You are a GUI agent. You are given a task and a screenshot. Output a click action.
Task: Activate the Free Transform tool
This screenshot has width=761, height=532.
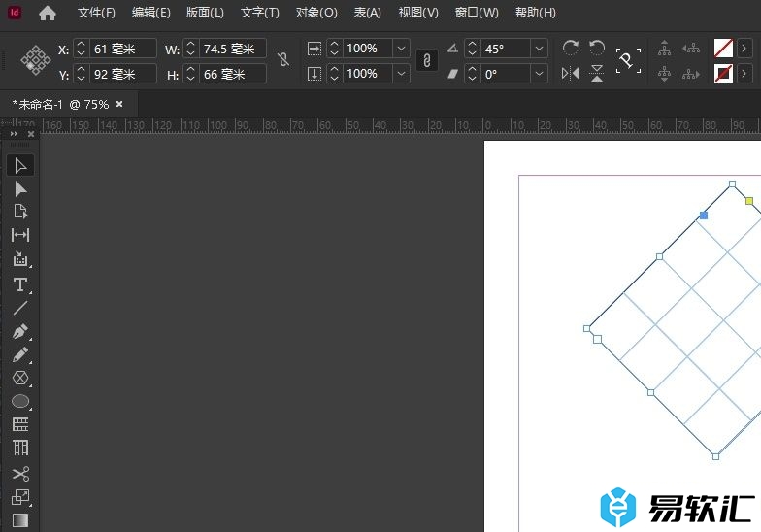pos(20,497)
